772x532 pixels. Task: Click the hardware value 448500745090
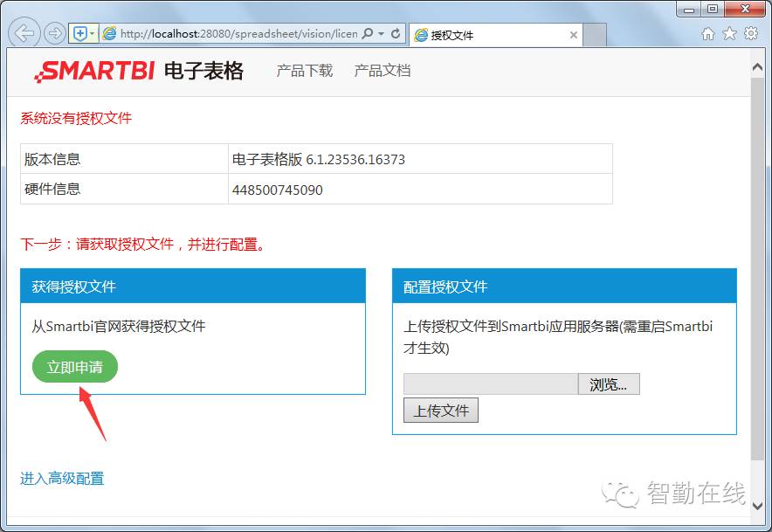pos(277,190)
